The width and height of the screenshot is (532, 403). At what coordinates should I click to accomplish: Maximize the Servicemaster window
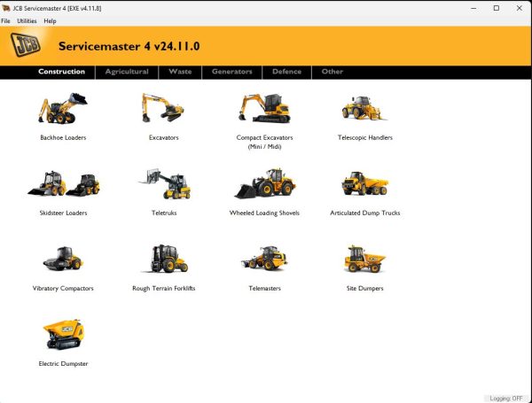[497, 8]
